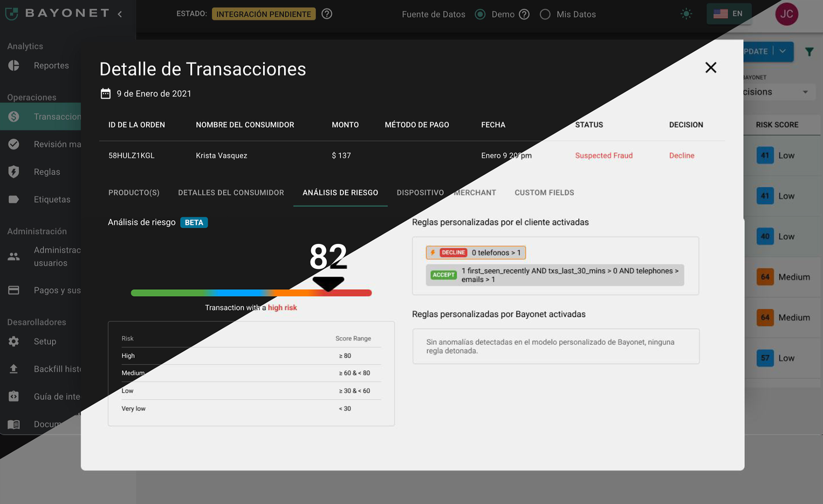This screenshot has width=823, height=504.
Task: Click the calendar icon by the date
Action: (105, 93)
